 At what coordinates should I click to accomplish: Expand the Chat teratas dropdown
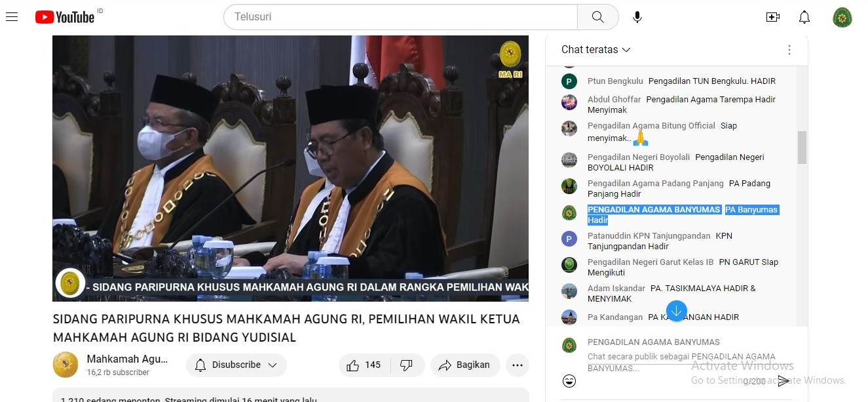pos(595,50)
